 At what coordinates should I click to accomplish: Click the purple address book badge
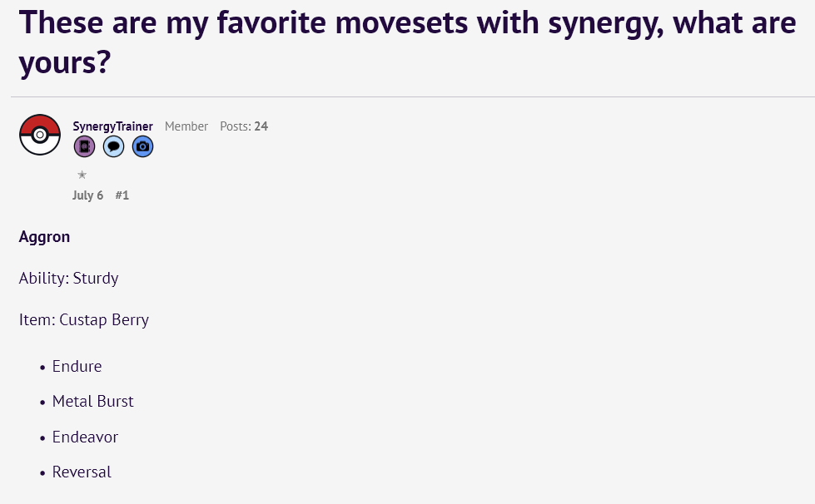click(84, 147)
